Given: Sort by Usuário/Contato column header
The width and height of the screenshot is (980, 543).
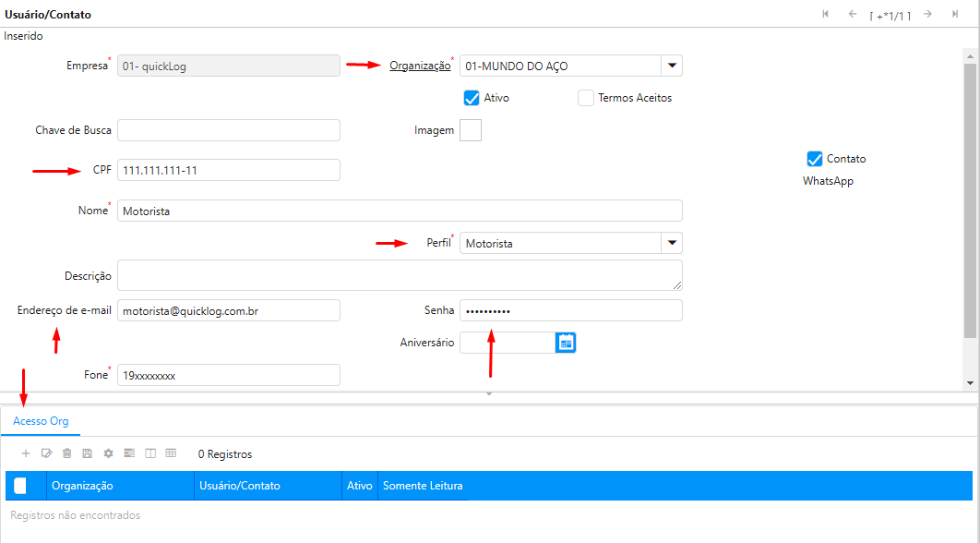Looking at the screenshot, I should (240, 486).
